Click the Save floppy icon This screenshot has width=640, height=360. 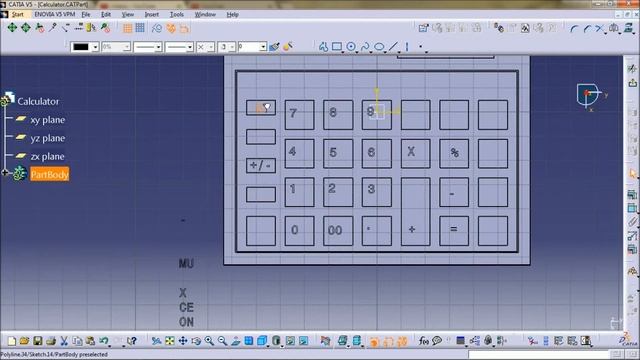(x=38, y=341)
